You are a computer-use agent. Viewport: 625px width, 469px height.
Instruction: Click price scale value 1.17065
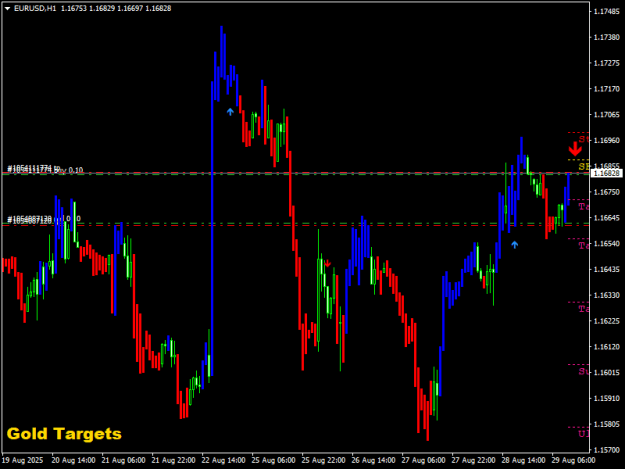tap(607, 114)
